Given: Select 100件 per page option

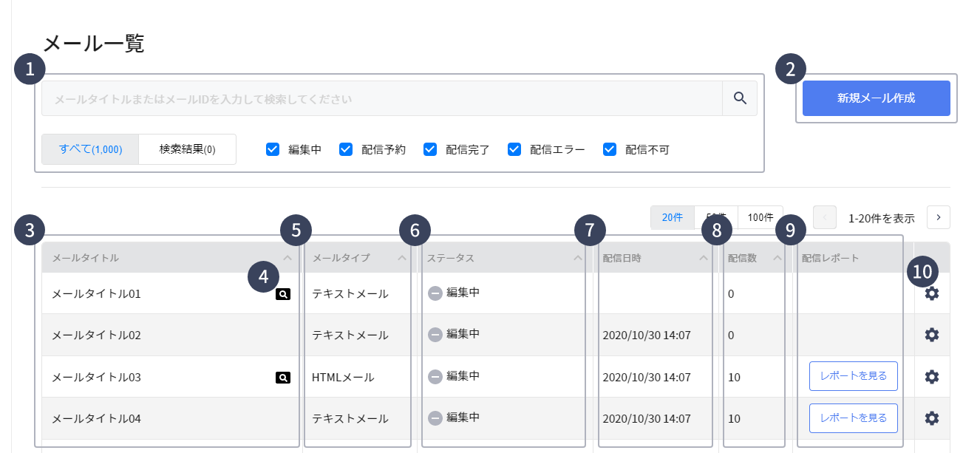Looking at the screenshot, I should pos(760,217).
